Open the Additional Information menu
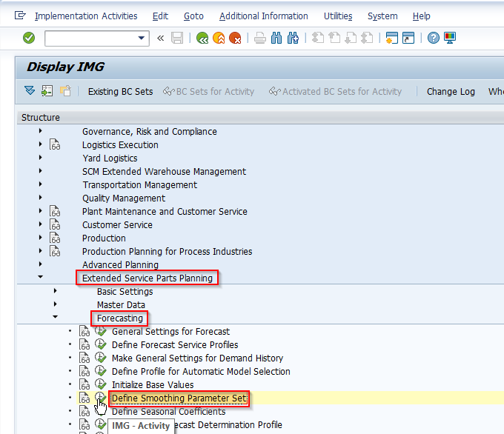The width and height of the screenshot is (504, 434). point(264,16)
